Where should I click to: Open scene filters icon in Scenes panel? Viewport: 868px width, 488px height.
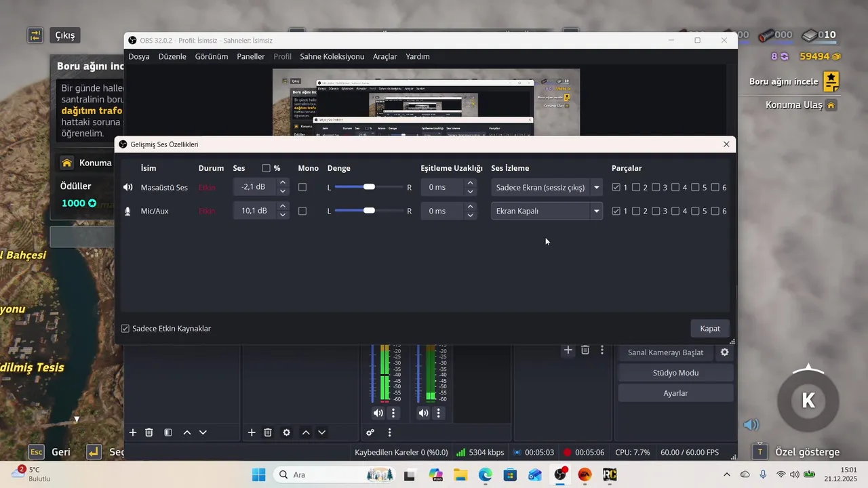pos(168,432)
